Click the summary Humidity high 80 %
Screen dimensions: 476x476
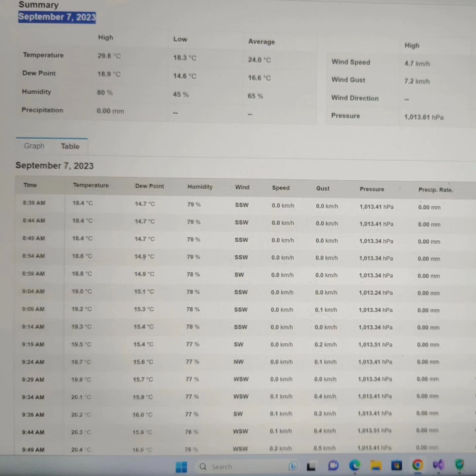105,93
